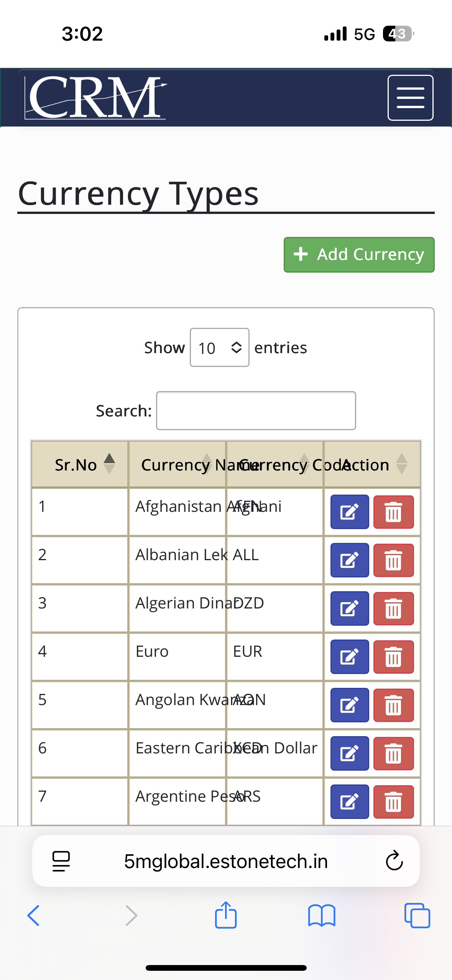Edit the Angolan Kwanza entry

349,705
